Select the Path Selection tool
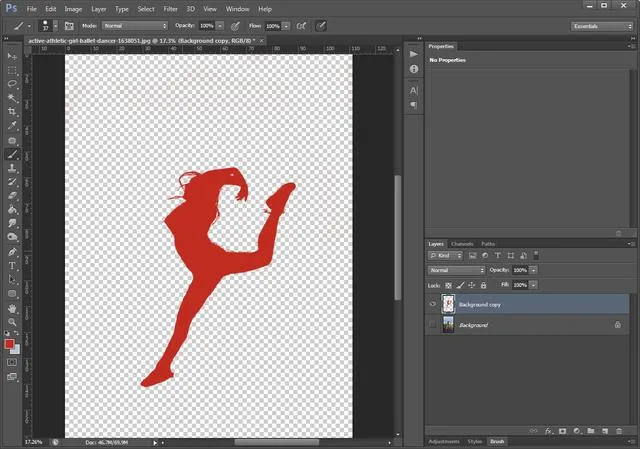 pos(12,280)
